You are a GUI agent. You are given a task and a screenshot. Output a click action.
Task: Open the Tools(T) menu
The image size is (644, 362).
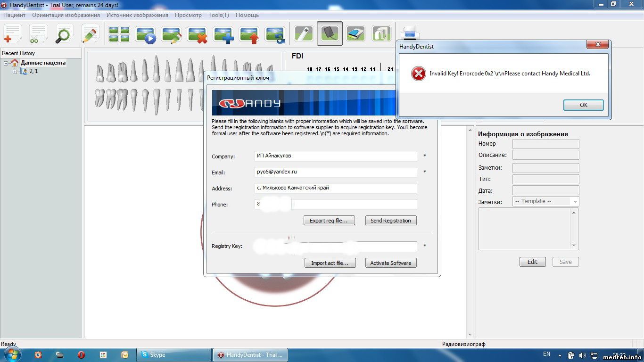click(x=219, y=15)
